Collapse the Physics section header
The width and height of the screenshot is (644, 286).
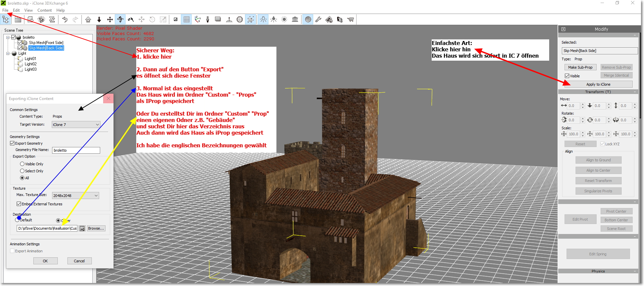pos(635,271)
